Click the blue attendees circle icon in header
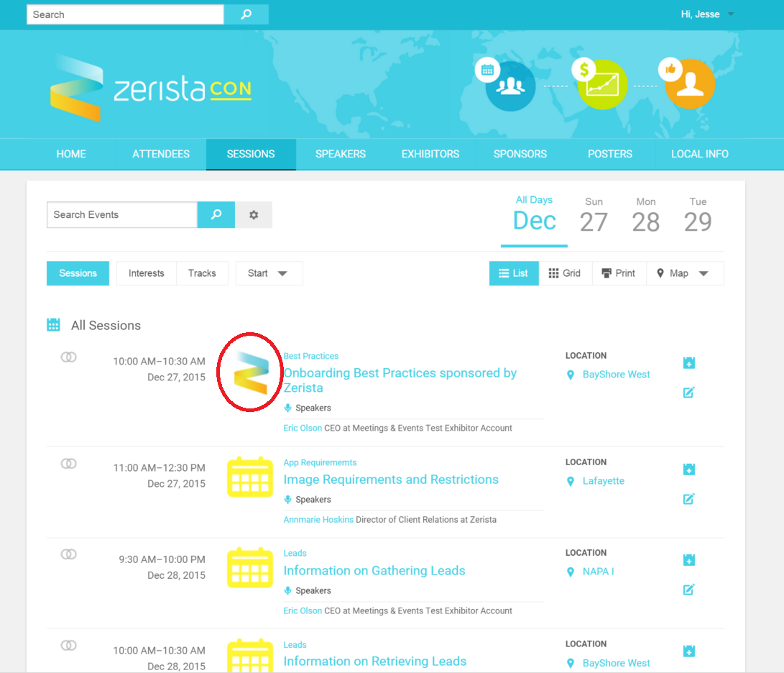The height and width of the screenshot is (673, 784). (510, 86)
